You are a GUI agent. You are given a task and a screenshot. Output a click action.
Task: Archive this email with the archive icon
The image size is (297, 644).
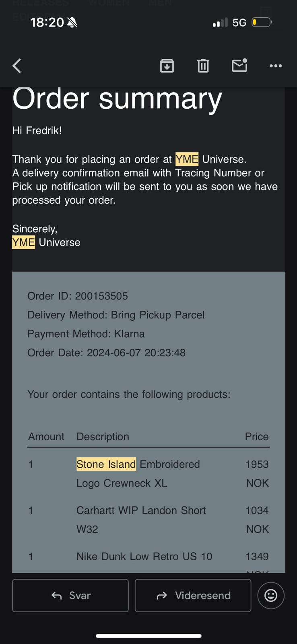click(167, 66)
